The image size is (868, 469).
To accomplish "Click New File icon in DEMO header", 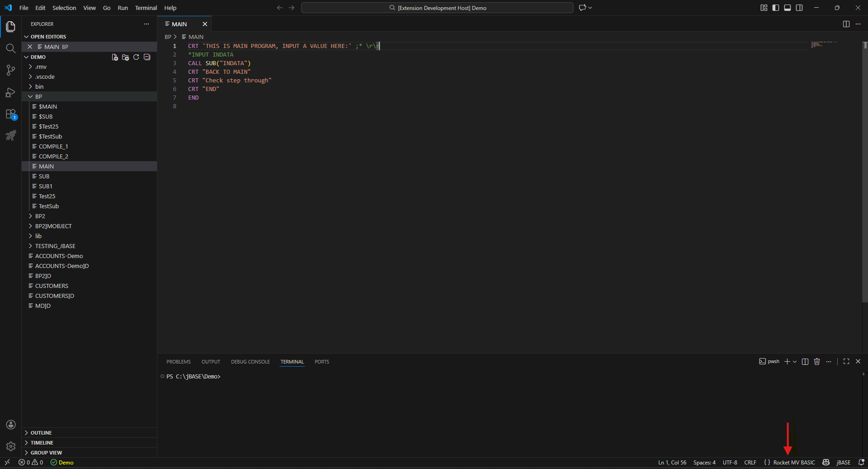I will coord(115,57).
